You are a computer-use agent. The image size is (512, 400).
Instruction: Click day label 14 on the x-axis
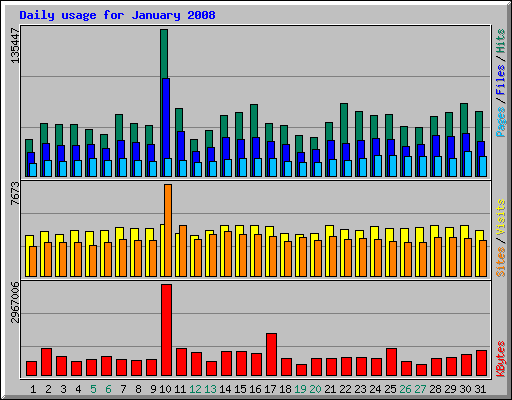pos(225,389)
